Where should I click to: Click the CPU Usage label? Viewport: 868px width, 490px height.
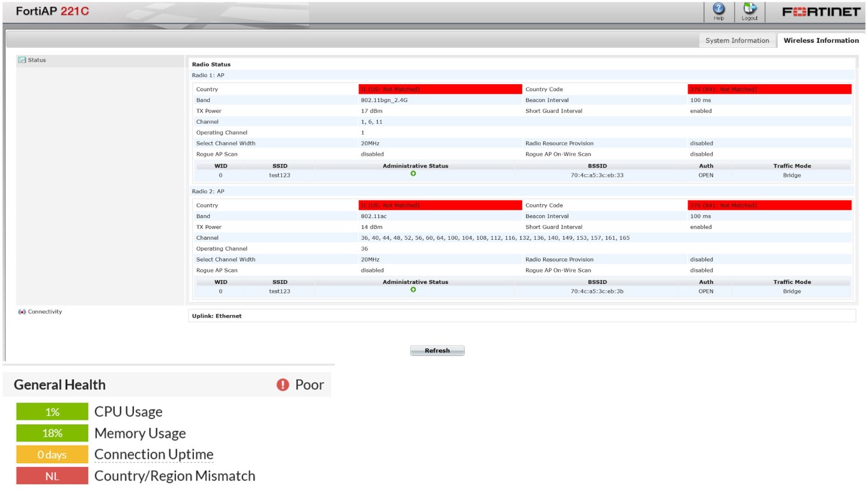[x=128, y=412]
